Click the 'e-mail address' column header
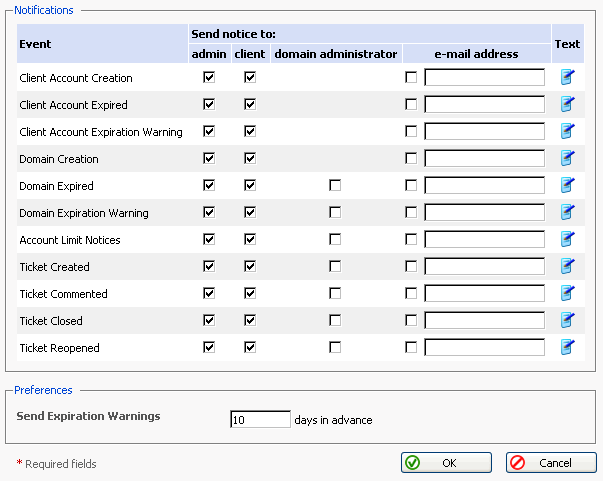 [476, 54]
